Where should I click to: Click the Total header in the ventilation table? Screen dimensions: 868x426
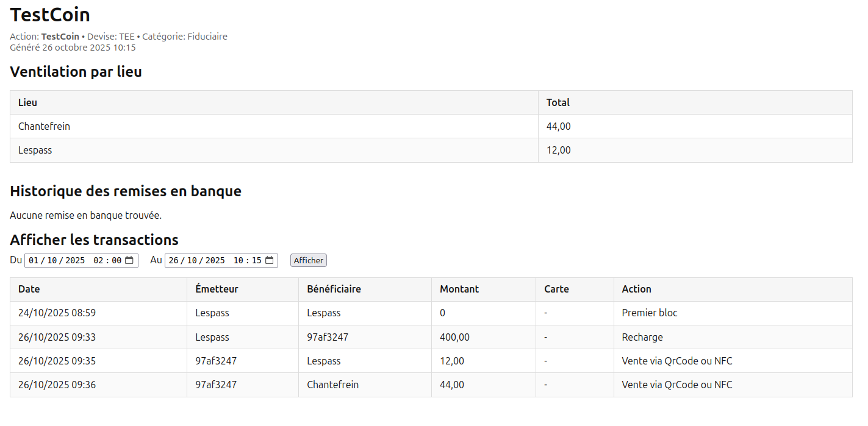[x=558, y=102]
